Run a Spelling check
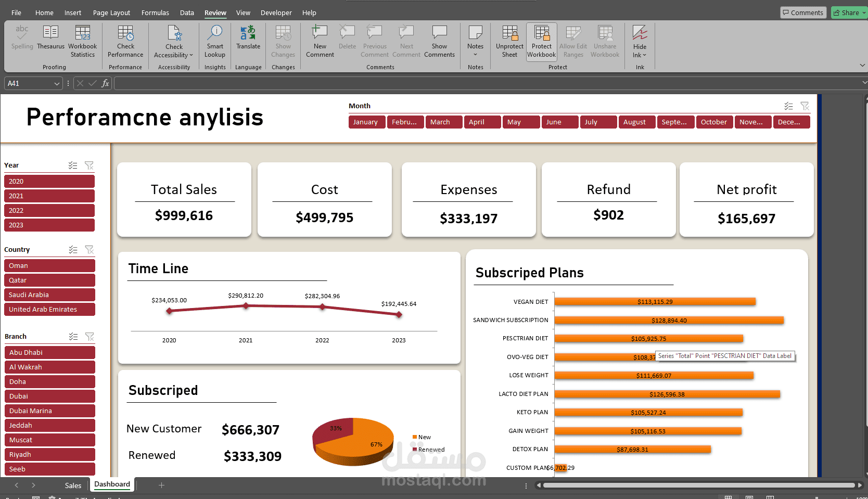This screenshot has height=499, width=868. point(22,41)
